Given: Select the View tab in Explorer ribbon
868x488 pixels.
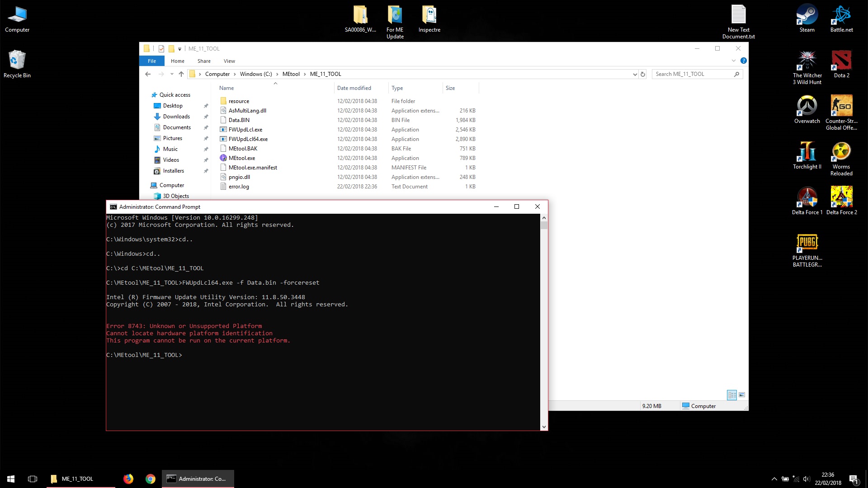Looking at the screenshot, I should coord(229,61).
